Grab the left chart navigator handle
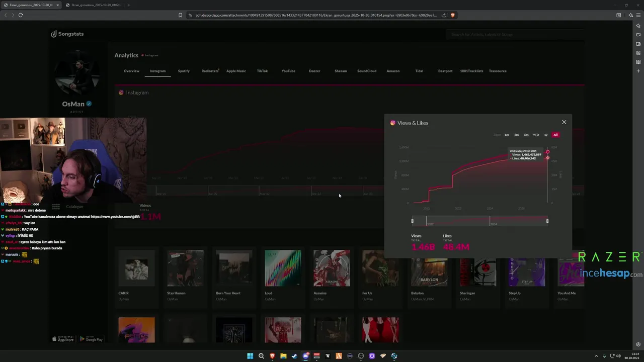This screenshot has height=362, width=644. point(412,221)
